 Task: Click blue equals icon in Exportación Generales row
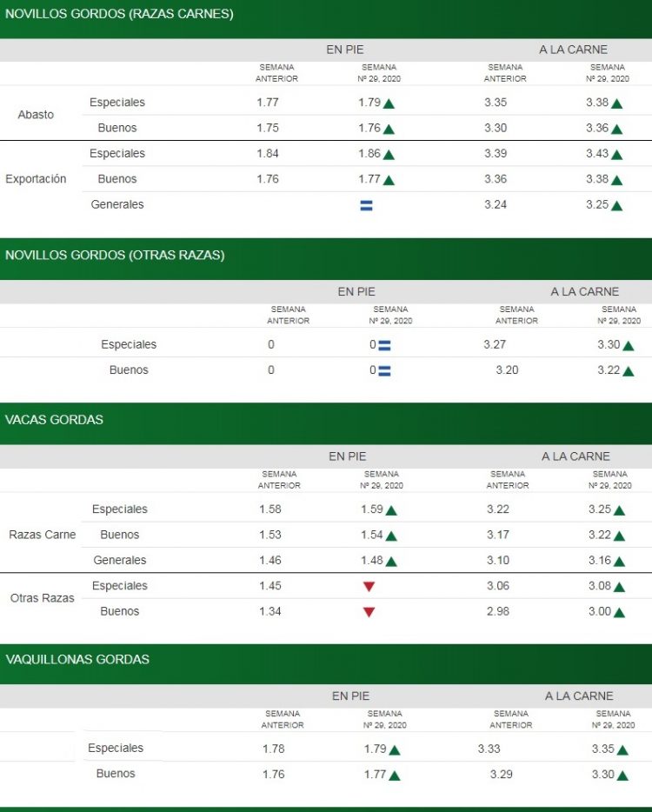[366, 205]
